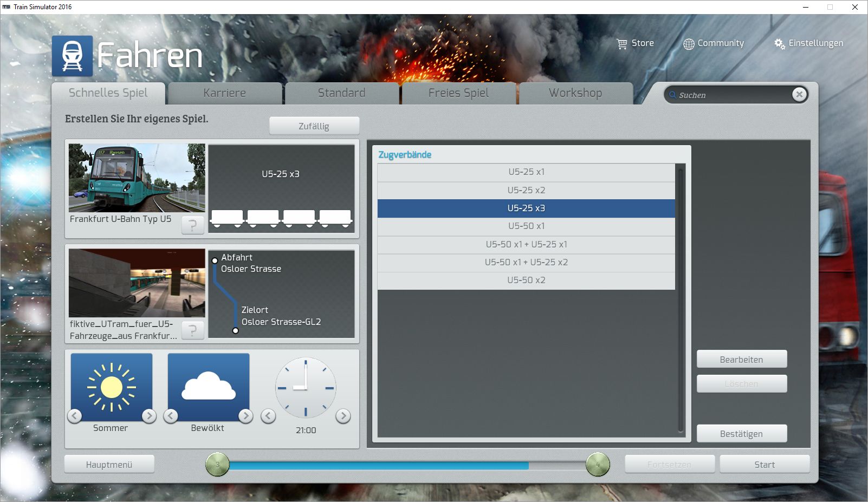Click the Zugverbände list scrollbar
The image size is (868, 502).
click(681, 301)
